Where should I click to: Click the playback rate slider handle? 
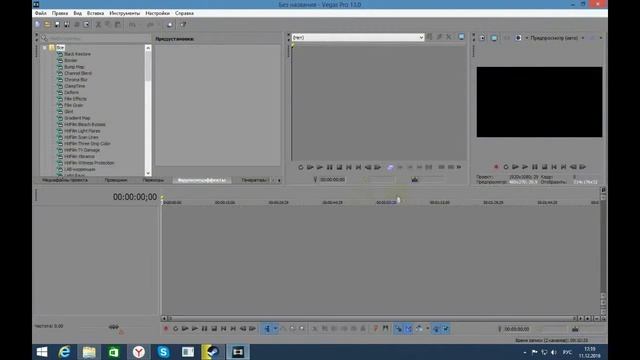tap(113, 327)
